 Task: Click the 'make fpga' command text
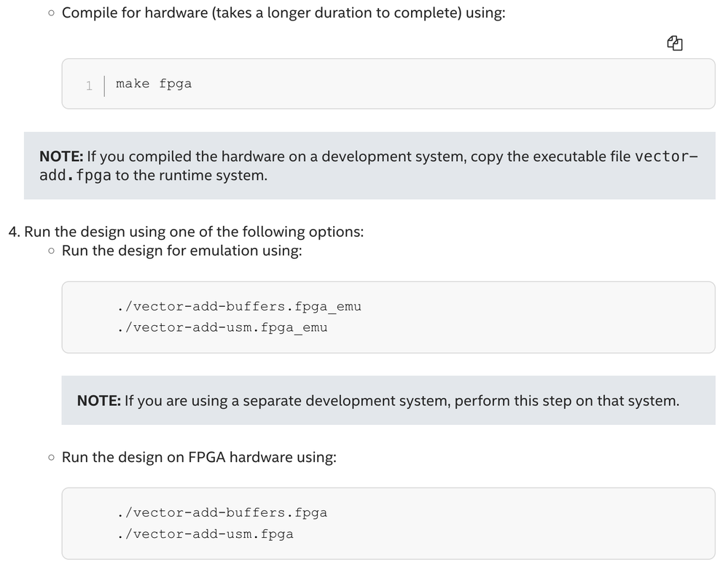[x=154, y=84]
